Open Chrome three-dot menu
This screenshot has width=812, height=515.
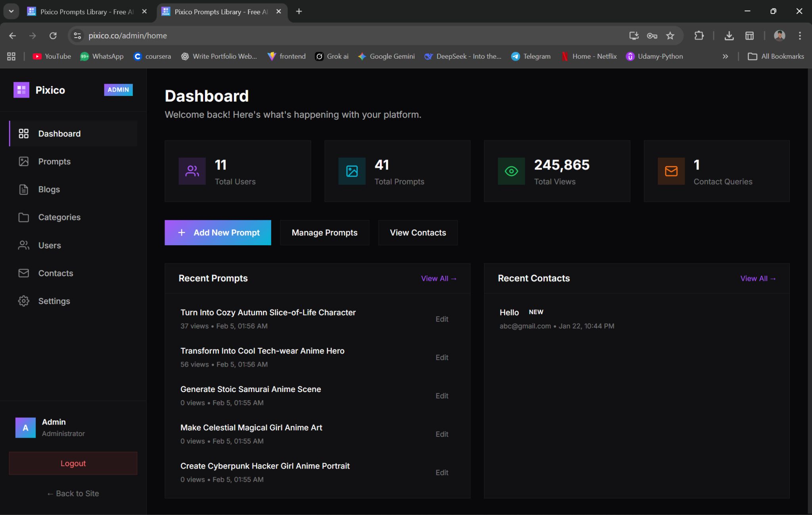pos(800,36)
